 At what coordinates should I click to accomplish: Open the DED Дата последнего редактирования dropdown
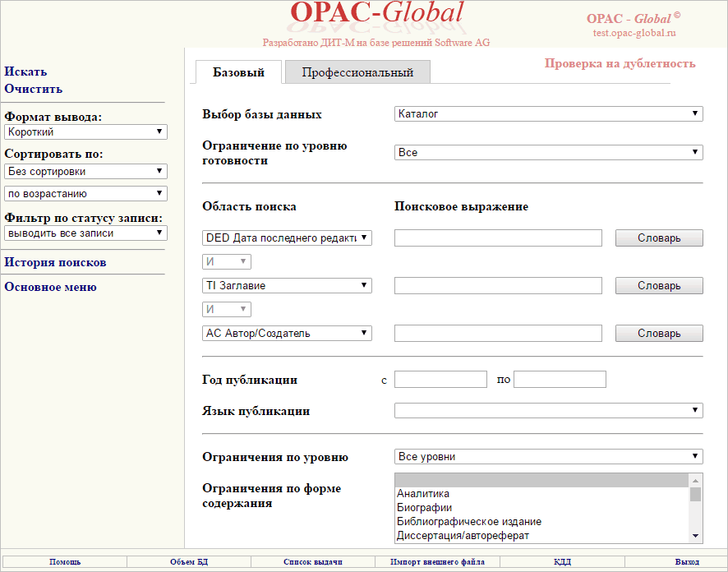click(287, 238)
